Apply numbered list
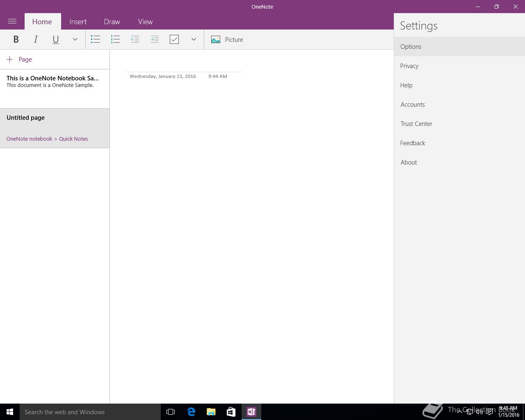525x420 pixels. click(115, 39)
